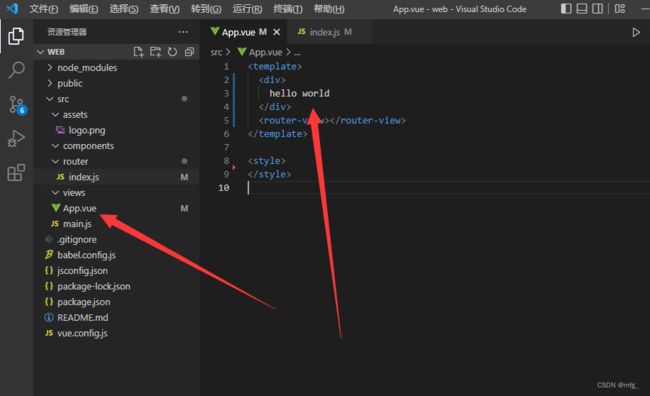Open the Extensions view icon
This screenshot has height=396, width=650.
click(16, 172)
